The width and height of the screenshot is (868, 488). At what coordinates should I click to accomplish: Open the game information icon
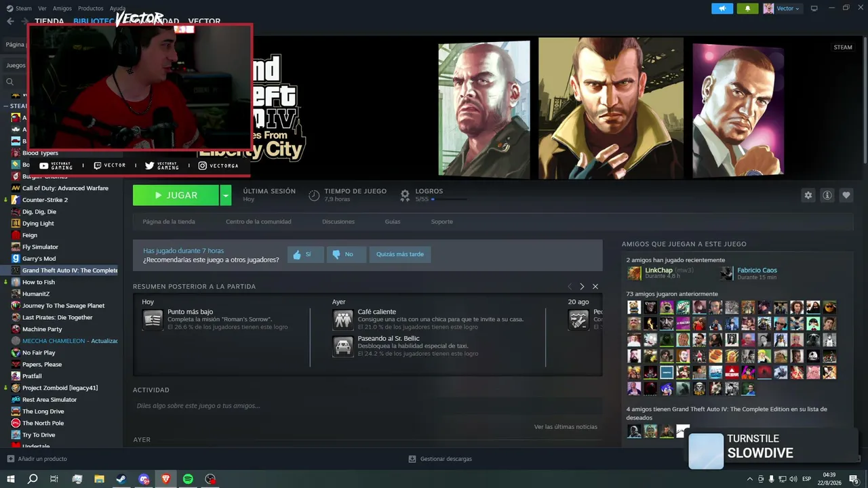coord(827,195)
